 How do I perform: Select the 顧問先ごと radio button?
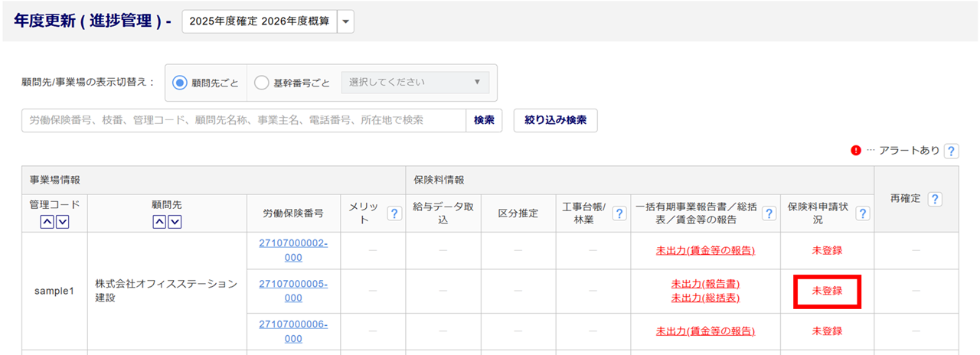point(181,83)
